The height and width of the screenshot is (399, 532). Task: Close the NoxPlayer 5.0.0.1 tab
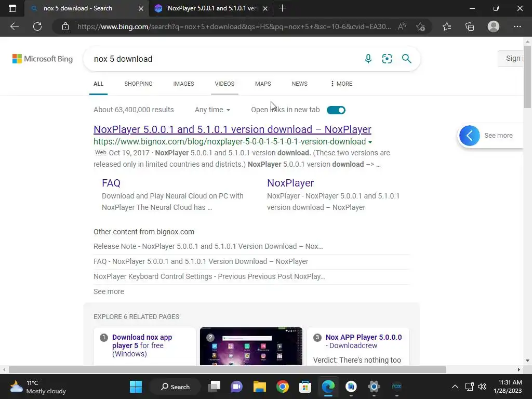[x=265, y=8]
